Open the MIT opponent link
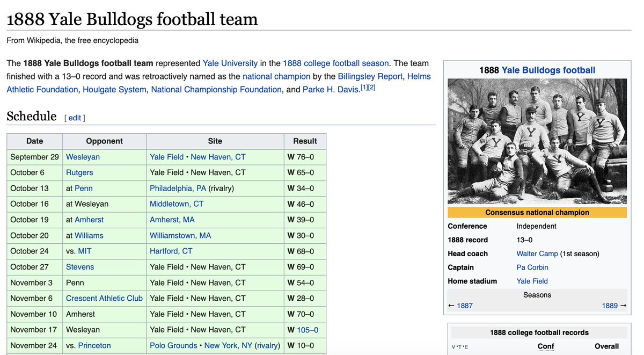The width and height of the screenshot is (644, 355). click(85, 251)
